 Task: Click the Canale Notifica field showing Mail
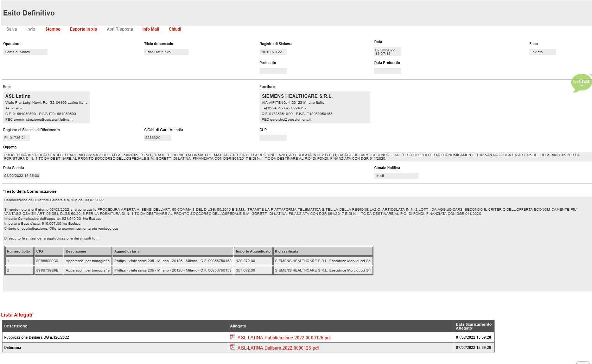tap(396, 176)
